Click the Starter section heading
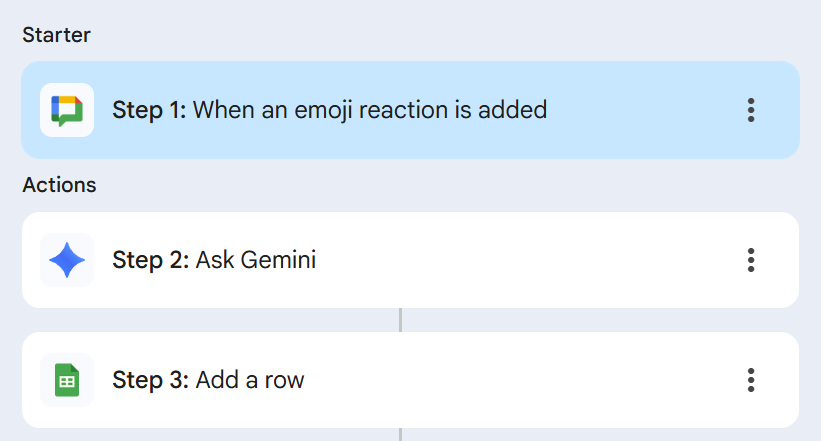 click(57, 35)
